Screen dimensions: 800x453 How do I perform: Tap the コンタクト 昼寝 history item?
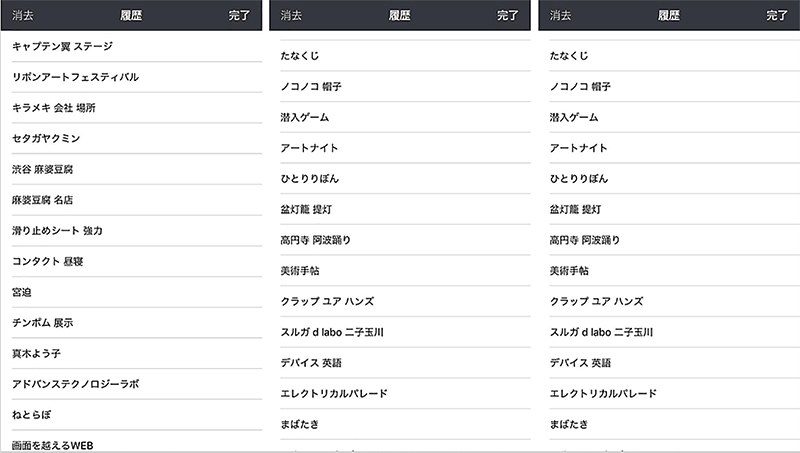(50, 262)
